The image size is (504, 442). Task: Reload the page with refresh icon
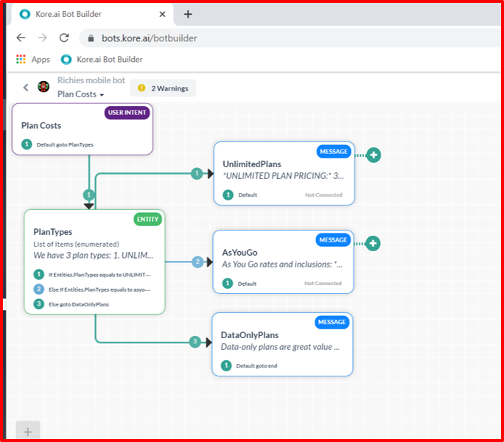point(64,38)
